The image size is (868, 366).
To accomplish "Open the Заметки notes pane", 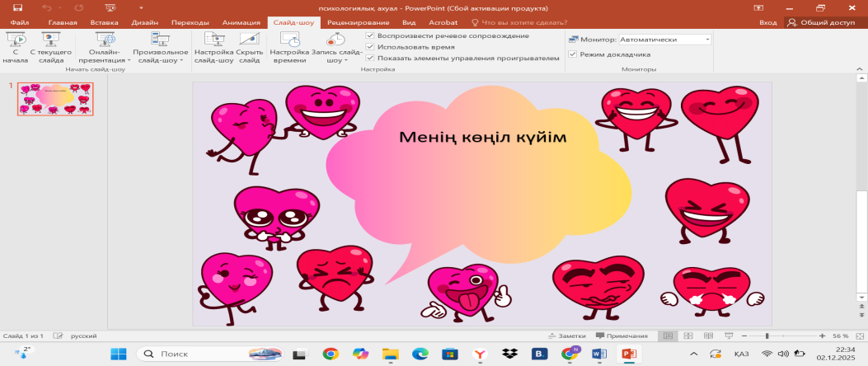I will 567,336.
